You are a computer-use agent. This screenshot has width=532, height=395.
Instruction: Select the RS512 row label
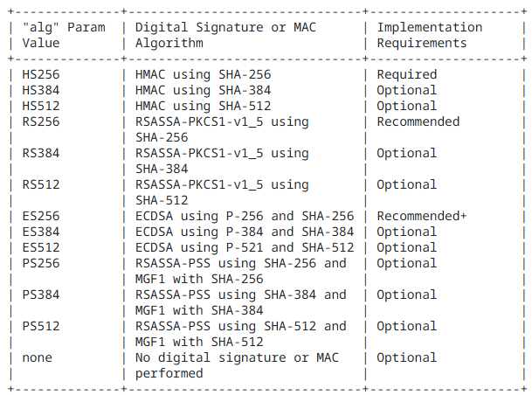41,184
